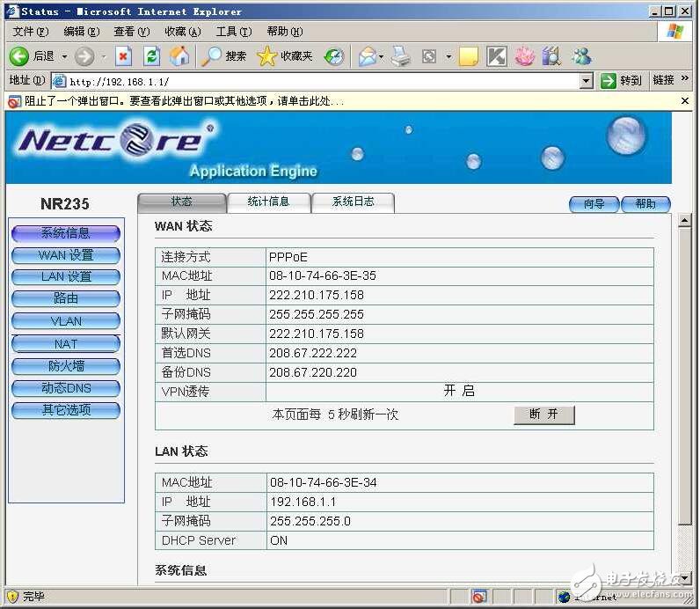Open 其它选项 in sidebar
The image size is (700, 609).
click(66, 410)
